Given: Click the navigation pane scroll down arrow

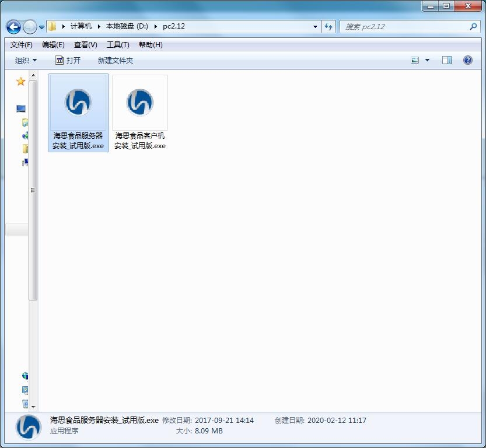Looking at the screenshot, I should [33, 407].
